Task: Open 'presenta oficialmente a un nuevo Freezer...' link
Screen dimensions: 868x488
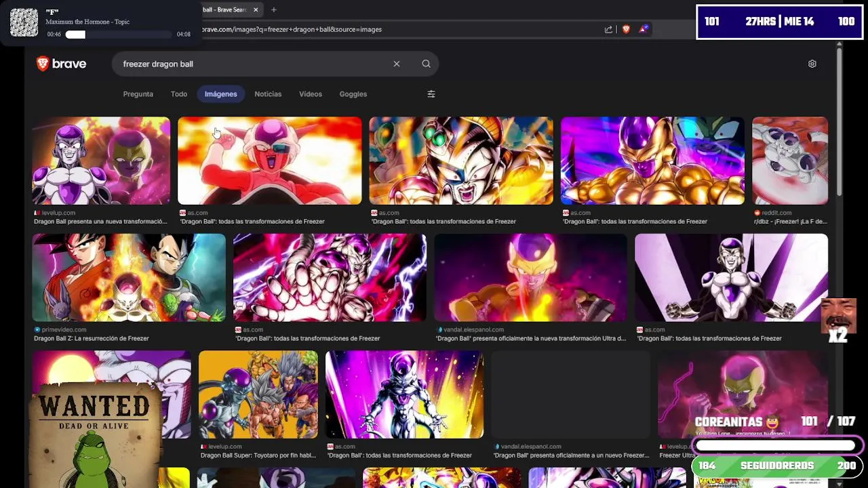Action: [x=572, y=455]
